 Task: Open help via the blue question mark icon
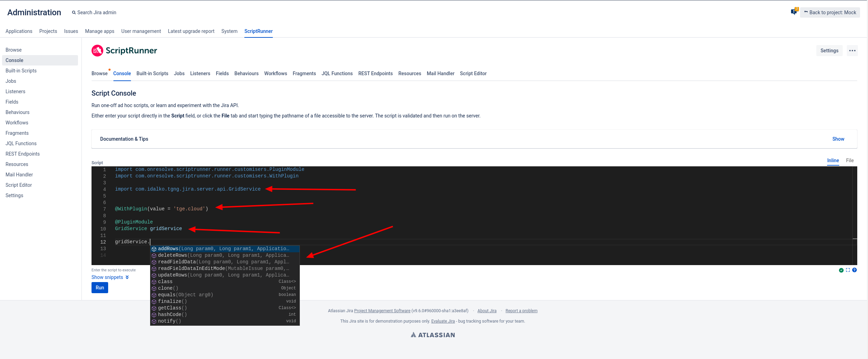[855, 270]
